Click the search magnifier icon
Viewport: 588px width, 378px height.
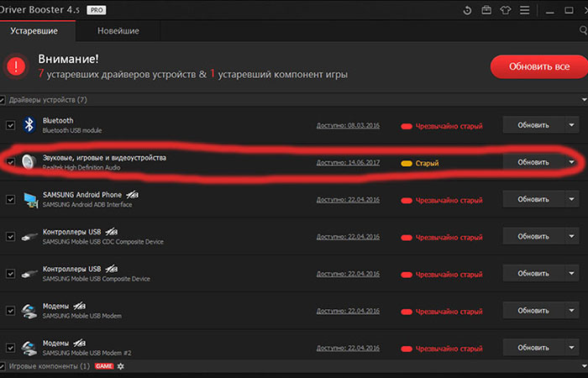click(584, 30)
